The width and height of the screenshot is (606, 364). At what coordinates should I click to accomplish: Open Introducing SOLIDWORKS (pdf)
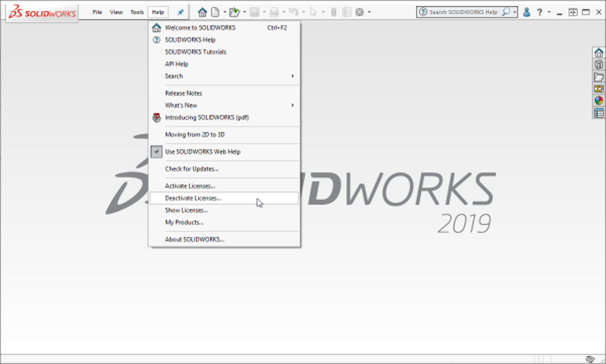pos(224,117)
